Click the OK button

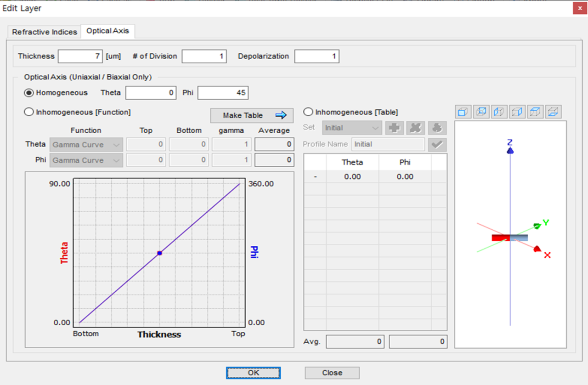pos(253,373)
